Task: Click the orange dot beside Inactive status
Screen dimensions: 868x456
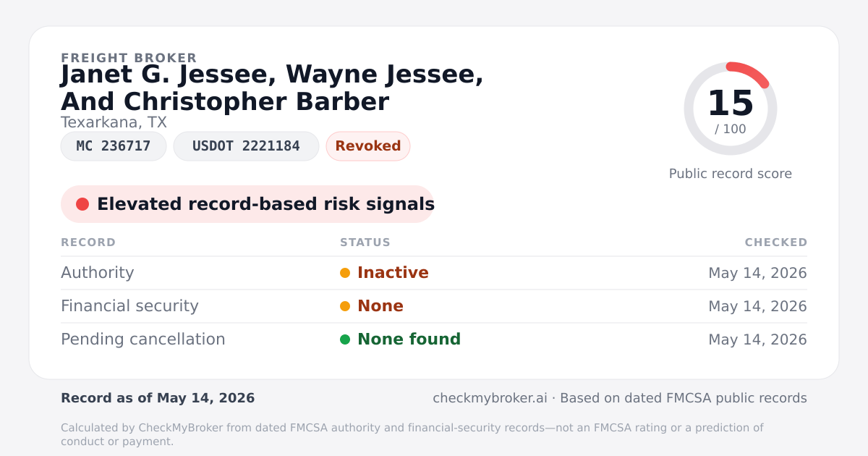Action: [345, 273]
